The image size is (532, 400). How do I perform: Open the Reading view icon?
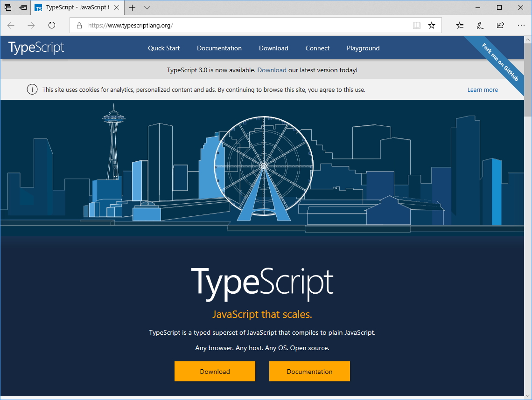click(416, 25)
